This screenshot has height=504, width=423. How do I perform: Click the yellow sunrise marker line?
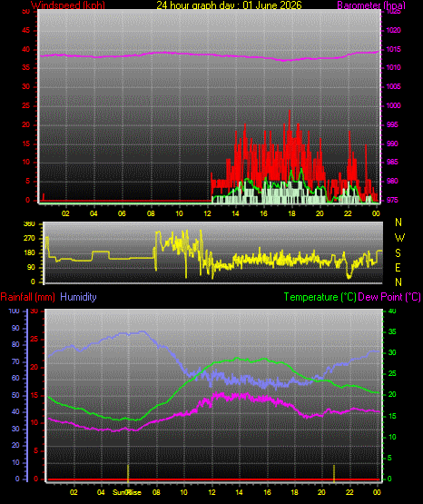pos(128,473)
